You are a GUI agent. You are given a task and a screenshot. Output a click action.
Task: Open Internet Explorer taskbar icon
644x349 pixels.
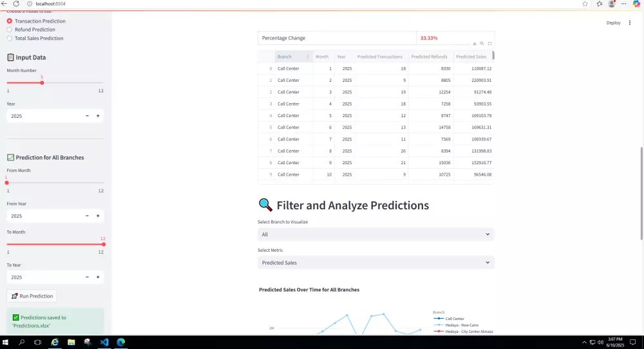pos(55,342)
